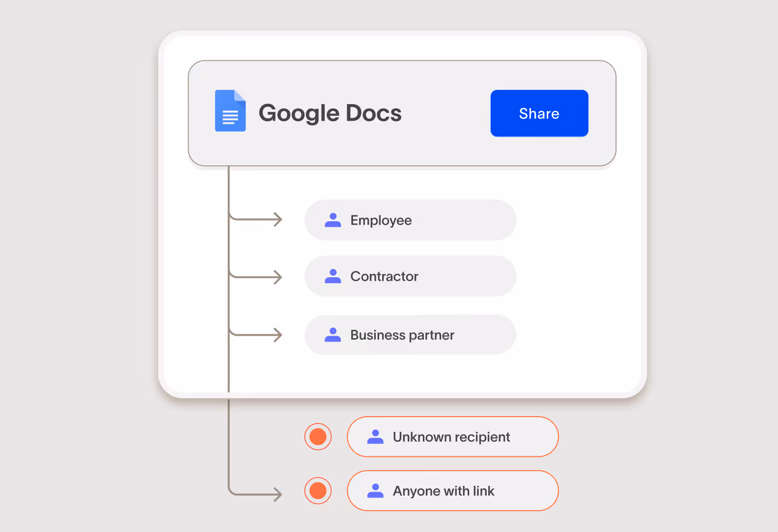Screen dimensions: 778x532
Task: Click the Google Docs file icon
Action: pos(230,110)
